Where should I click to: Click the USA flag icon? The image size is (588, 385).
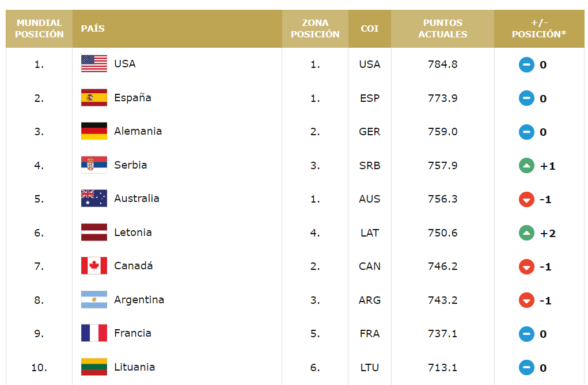point(94,64)
